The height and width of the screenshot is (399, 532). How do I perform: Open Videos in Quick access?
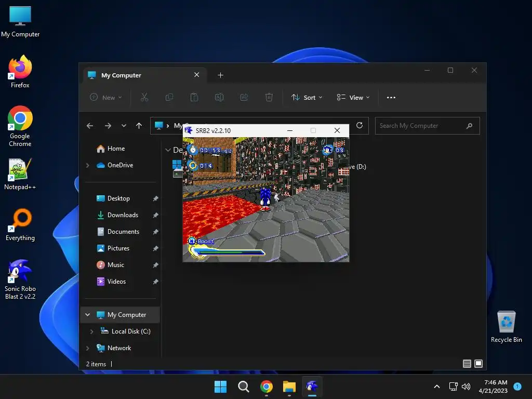pyautogui.click(x=111, y=282)
